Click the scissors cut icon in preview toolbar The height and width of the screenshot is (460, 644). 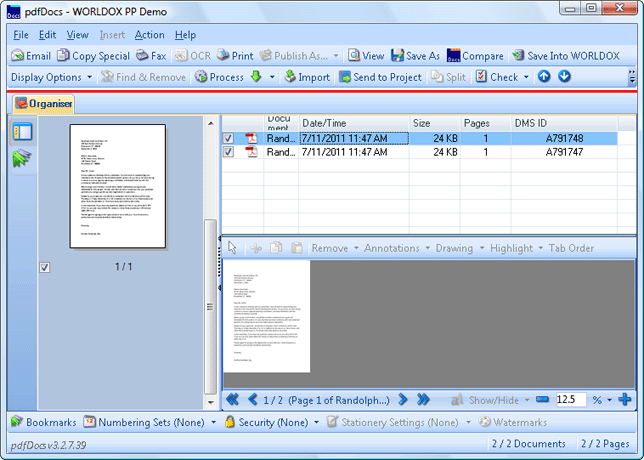point(256,248)
